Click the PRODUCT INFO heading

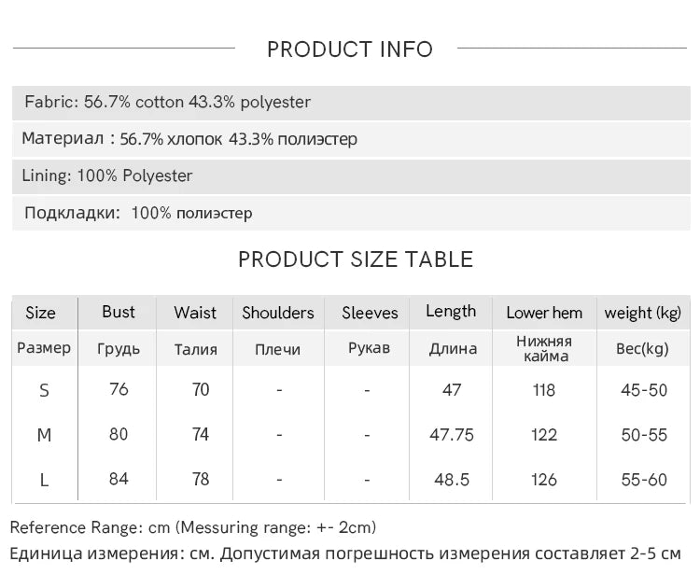click(x=350, y=49)
